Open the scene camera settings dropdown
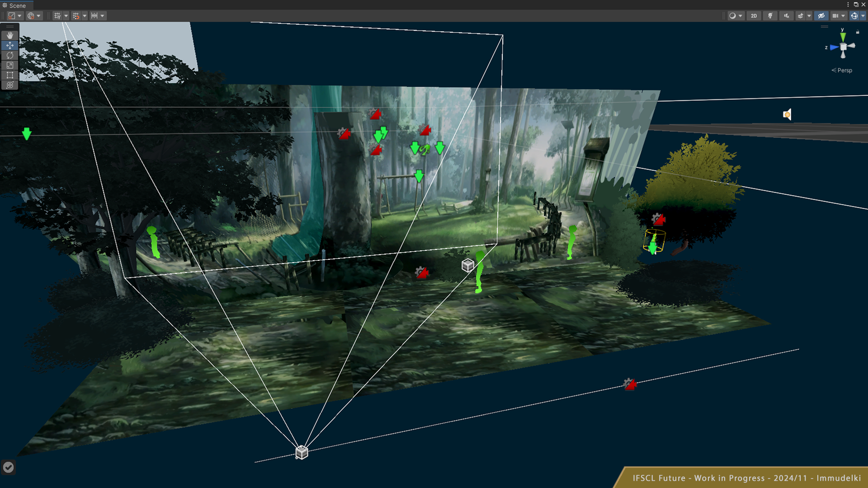868x488 pixels. click(838, 16)
